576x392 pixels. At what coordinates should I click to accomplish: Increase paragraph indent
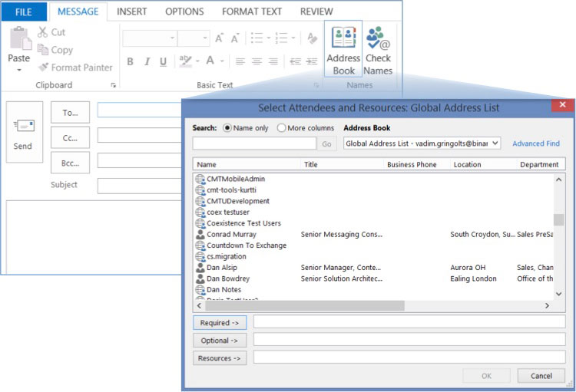pyautogui.click(x=312, y=61)
